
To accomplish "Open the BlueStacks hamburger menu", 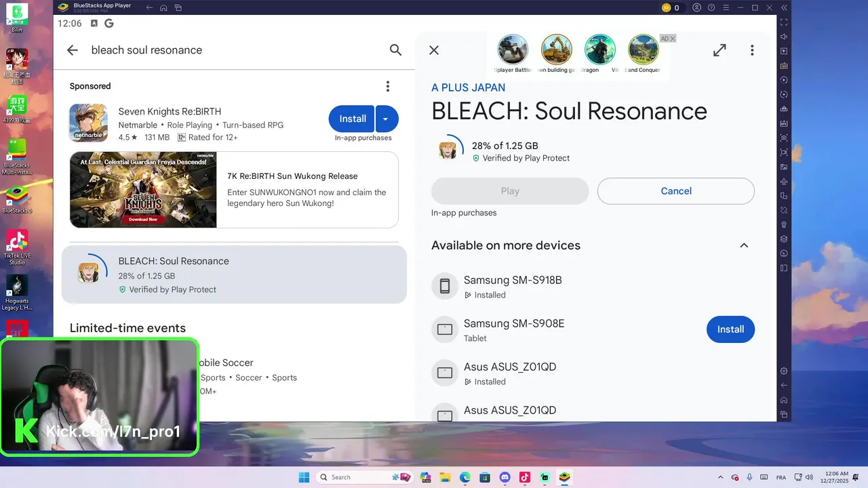I will [726, 7].
